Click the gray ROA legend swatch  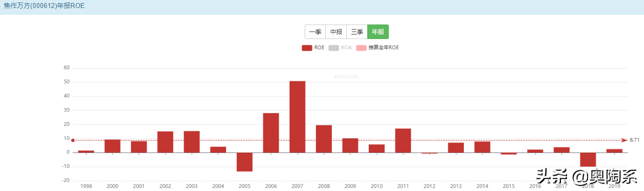click(x=334, y=47)
